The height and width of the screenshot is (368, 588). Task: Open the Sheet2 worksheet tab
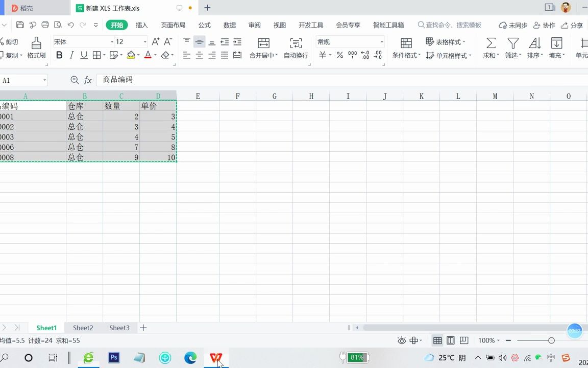tap(83, 328)
